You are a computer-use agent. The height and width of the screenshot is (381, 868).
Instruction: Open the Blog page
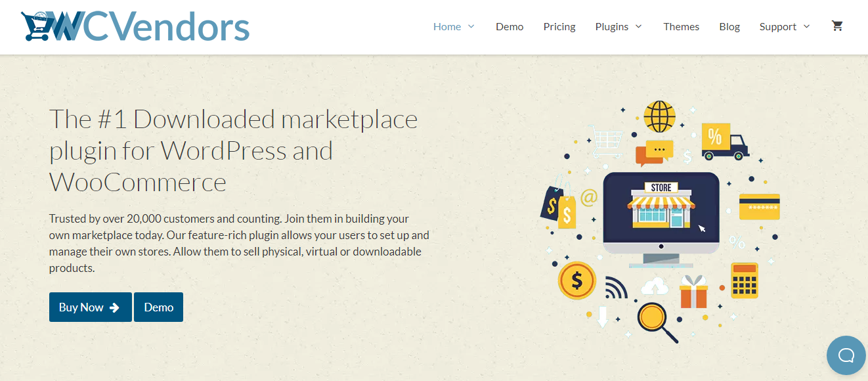(729, 27)
